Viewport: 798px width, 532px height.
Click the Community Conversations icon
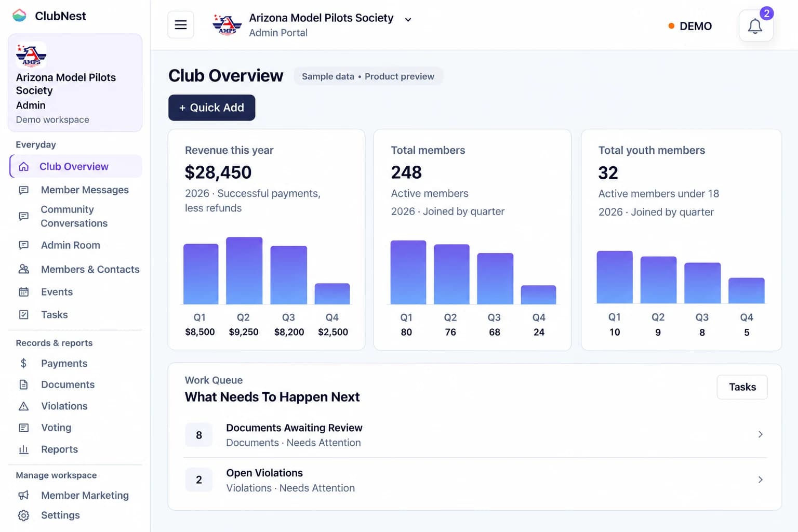click(x=24, y=216)
